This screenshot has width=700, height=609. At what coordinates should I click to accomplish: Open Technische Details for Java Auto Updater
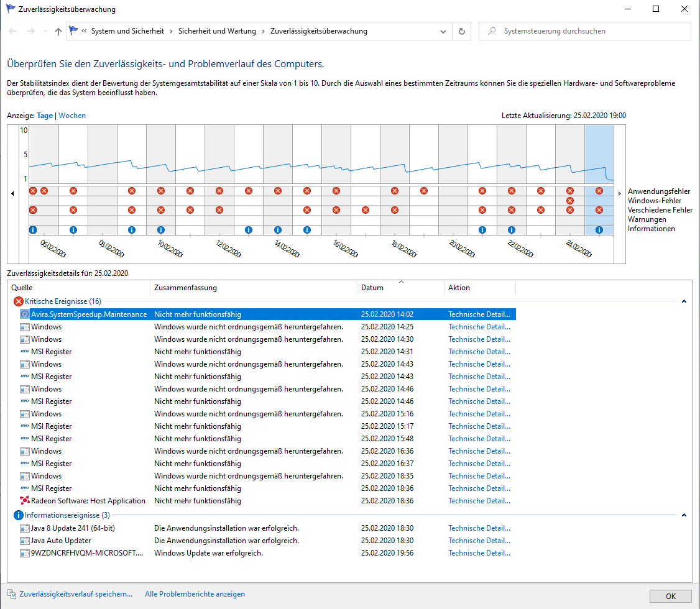tap(479, 541)
